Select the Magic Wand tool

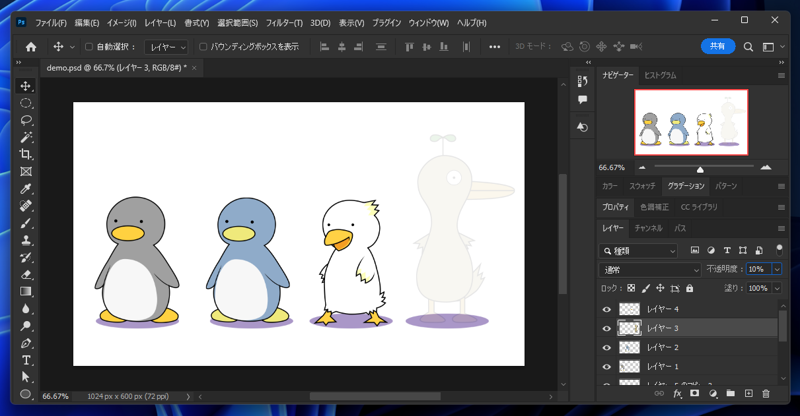[26, 137]
